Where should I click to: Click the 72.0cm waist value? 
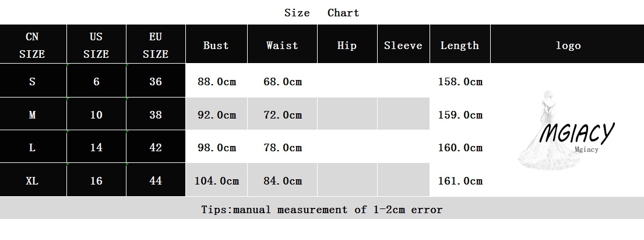point(283,115)
